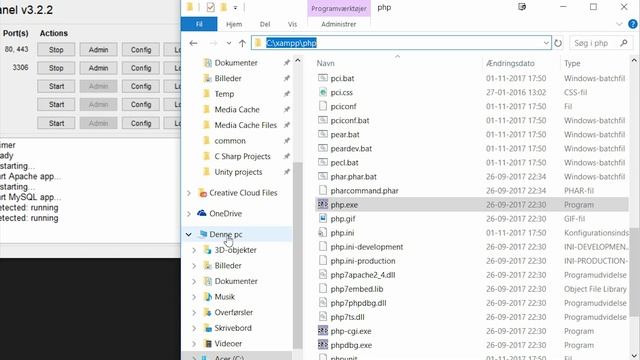The width and height of the screenshot is (640, 360).
Task: Click the Skrivebord desktop icon
Action: click(x=208, y=328)
